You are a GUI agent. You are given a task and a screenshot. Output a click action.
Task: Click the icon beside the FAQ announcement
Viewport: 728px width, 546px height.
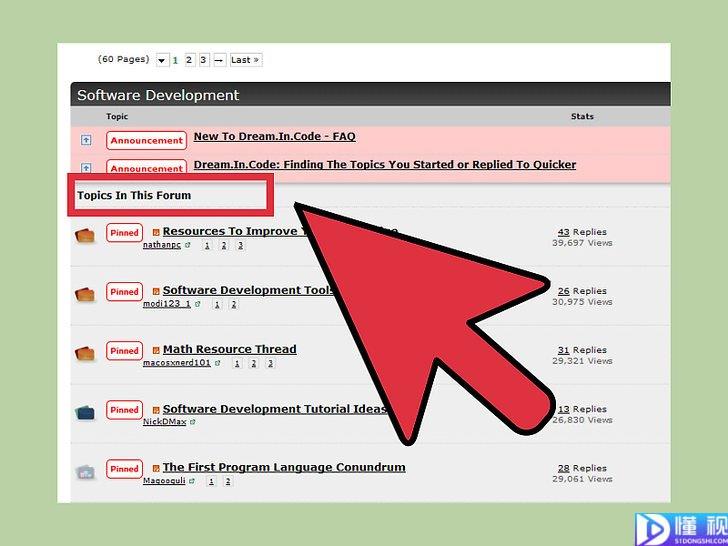tap(86, 140)
